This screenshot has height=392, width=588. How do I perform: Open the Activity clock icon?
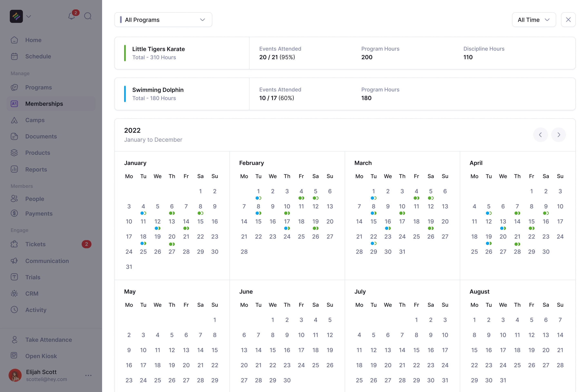coord(14,310)
